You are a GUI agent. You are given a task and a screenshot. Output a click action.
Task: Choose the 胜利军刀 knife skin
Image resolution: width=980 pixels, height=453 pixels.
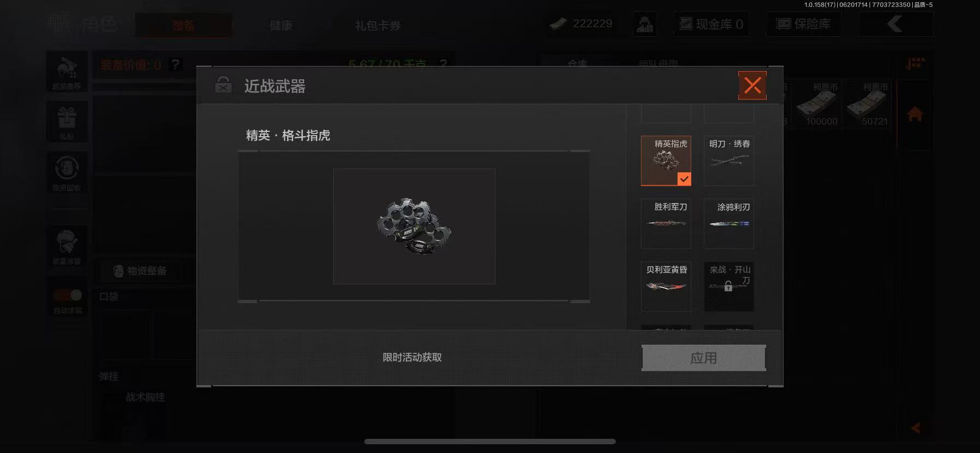coord(666,224)
